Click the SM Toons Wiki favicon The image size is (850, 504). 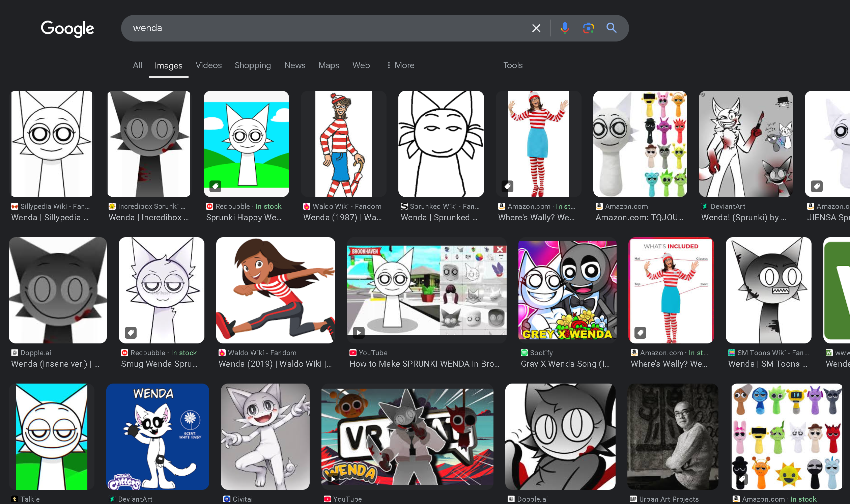tap(732, 353)
